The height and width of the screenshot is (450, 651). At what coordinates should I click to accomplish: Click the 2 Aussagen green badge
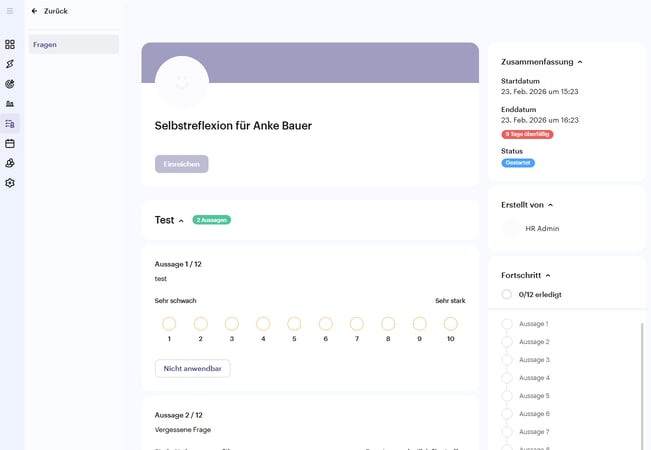[x=212, y=220]
